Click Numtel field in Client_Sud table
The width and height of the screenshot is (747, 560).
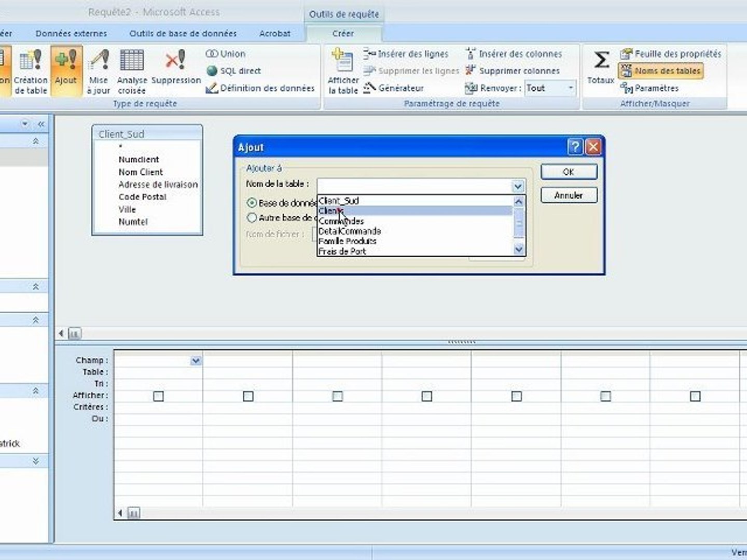pyautogui.click(x=133, y=222)
